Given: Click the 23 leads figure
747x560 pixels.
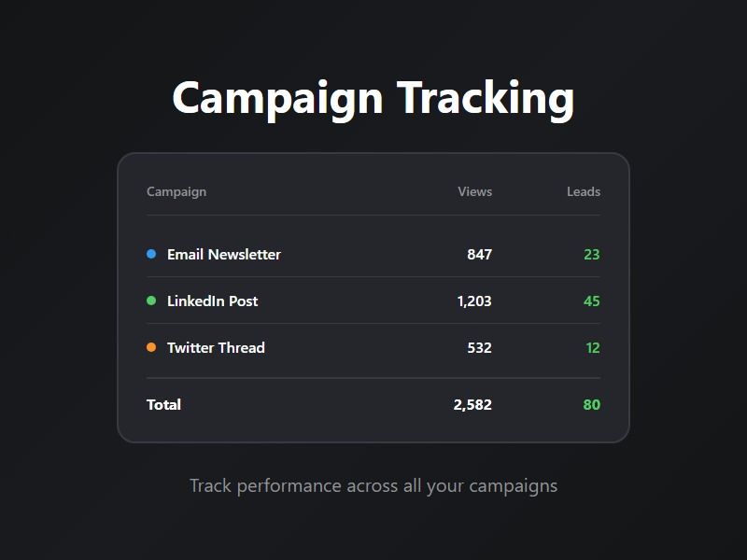Looking at the screenshot, I should point(591,254).
